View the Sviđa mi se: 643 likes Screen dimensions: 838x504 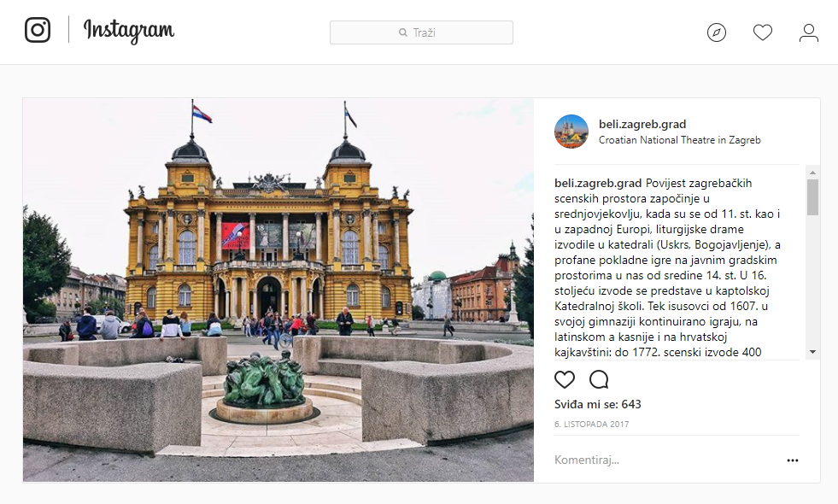tap(597, 405)
